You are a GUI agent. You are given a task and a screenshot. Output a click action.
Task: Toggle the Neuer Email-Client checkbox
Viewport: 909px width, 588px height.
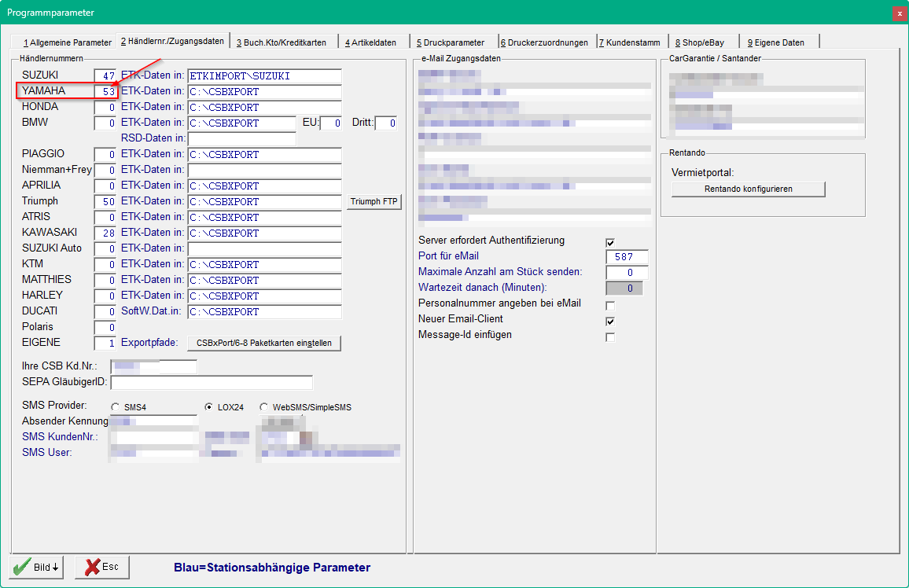610,321
